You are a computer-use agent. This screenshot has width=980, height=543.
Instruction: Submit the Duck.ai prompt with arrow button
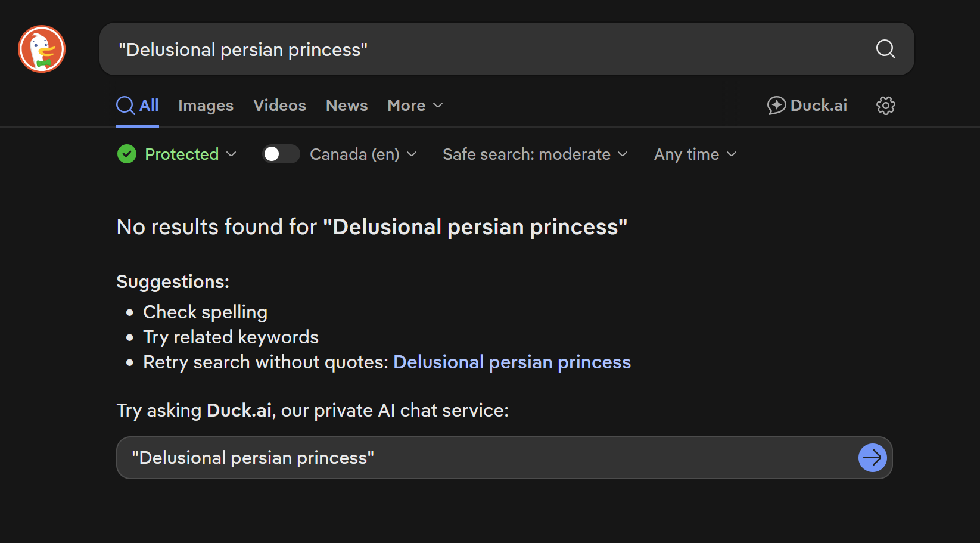[x=872, y=458]
